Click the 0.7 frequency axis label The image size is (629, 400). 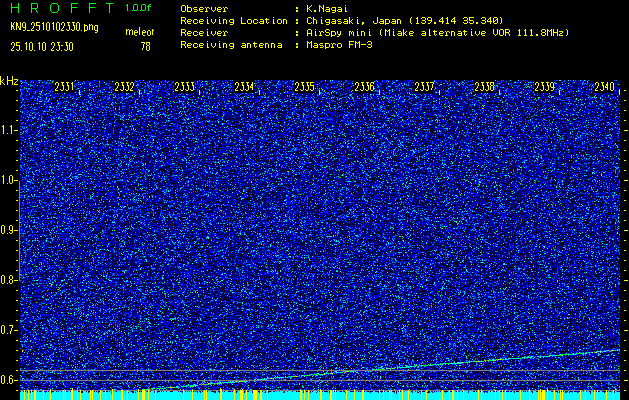pos(9,330)
